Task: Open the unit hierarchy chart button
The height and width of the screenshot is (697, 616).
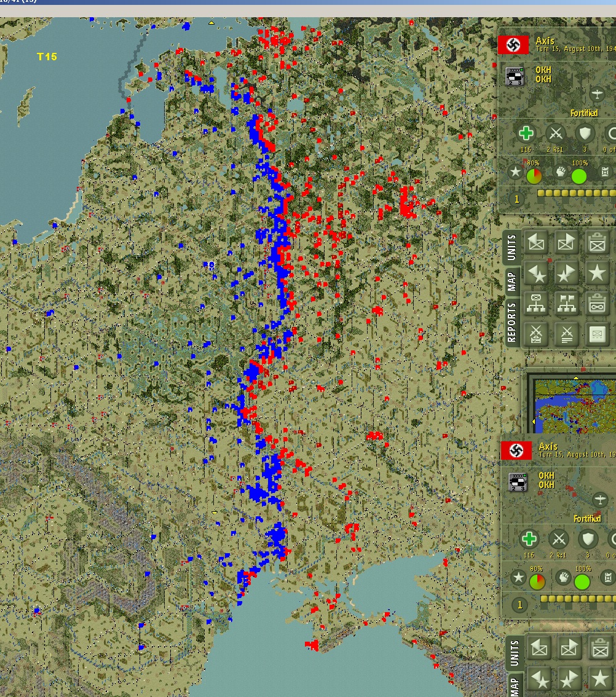Action: [x=536, y=303]
